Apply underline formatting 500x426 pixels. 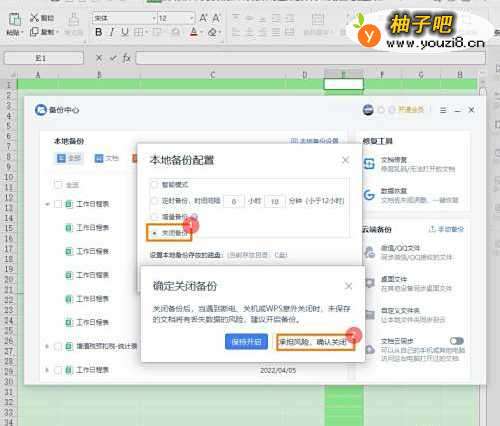[125, 32]
